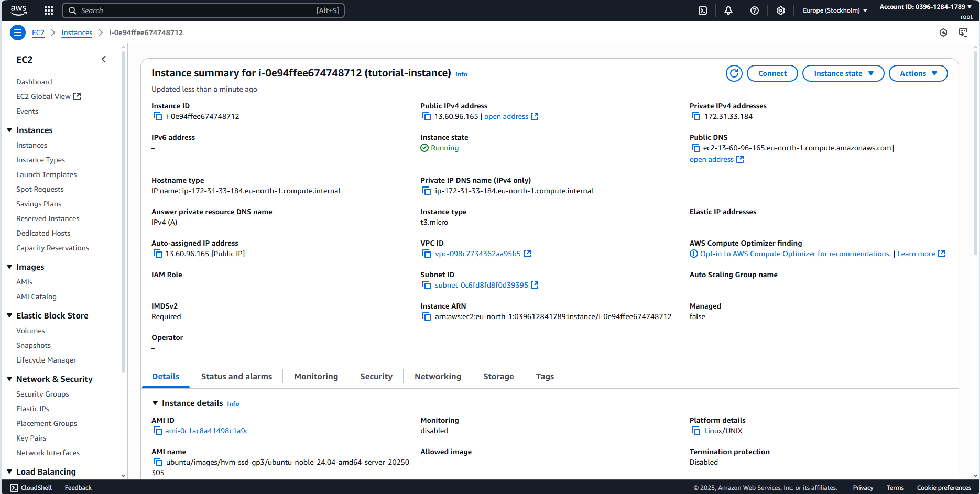The width and height of the screenshot is (980, 494).
Task: Switch to the Security tab
Action: click(x=376, y=376)
